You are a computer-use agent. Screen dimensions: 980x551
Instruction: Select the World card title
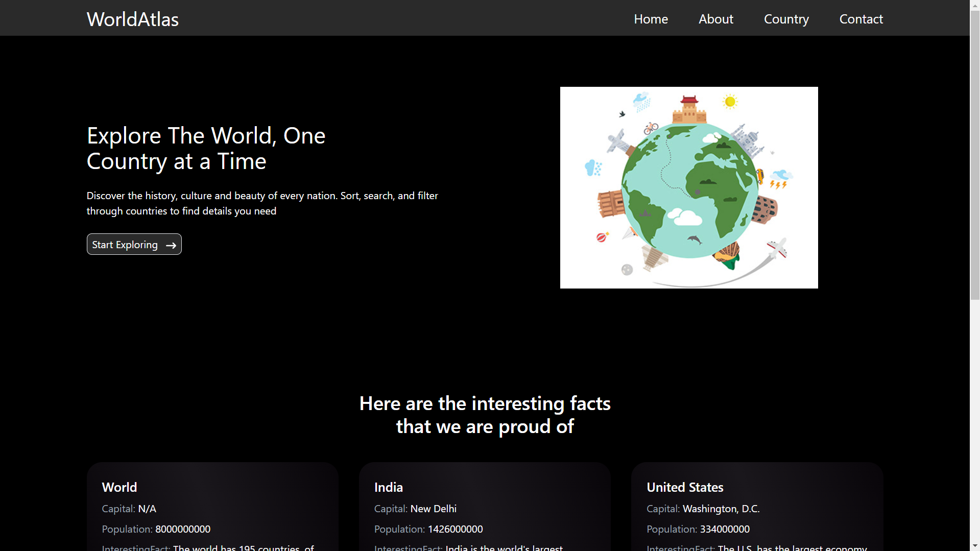tap(119, 487)
